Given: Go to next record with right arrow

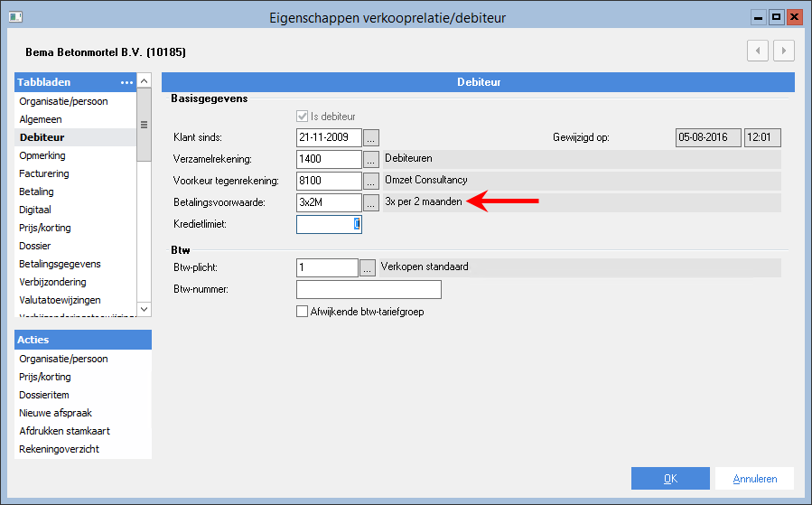Looking at the screenshot, I should [x=784, y=51].
